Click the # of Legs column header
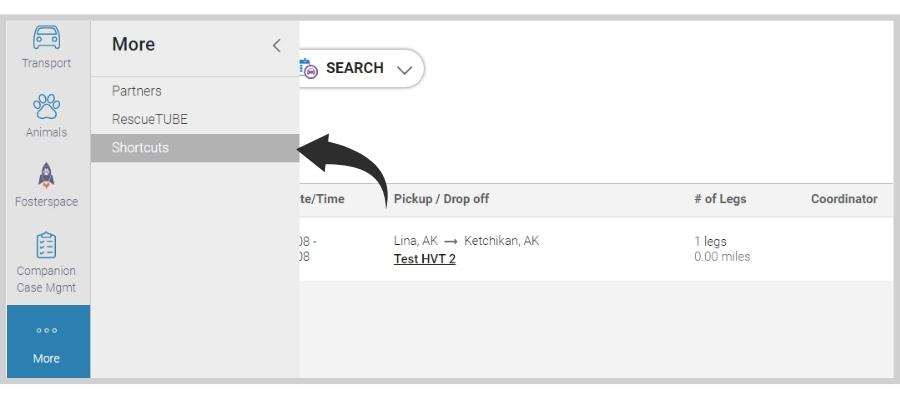This screenshot has width=900, height=400. click(720, 199)
